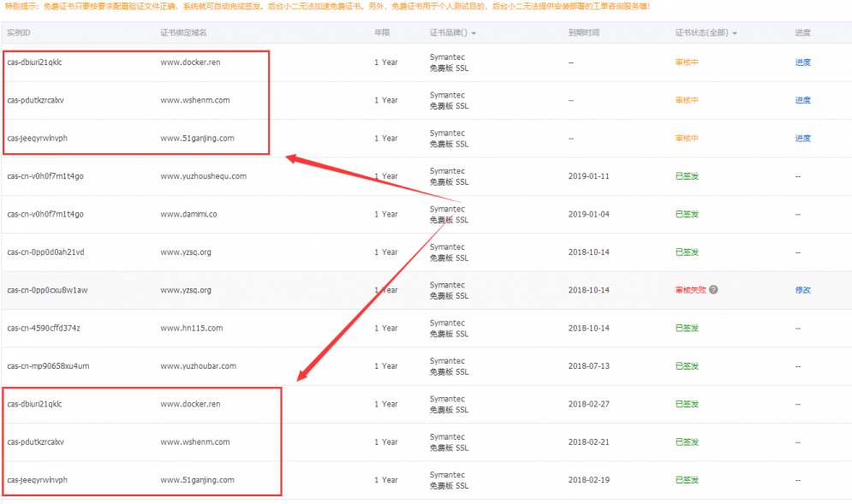Click the 年限 column header

tap(381, 33)
